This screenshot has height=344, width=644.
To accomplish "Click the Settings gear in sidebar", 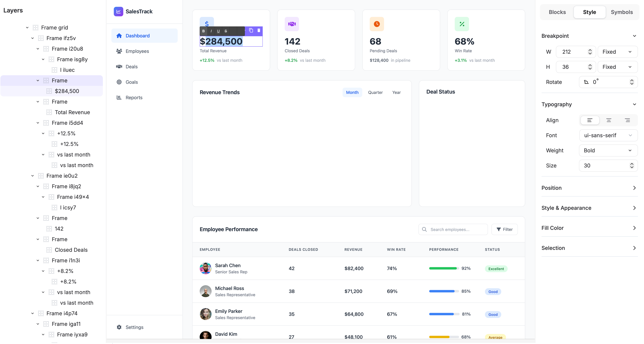I will coord(119,327).
